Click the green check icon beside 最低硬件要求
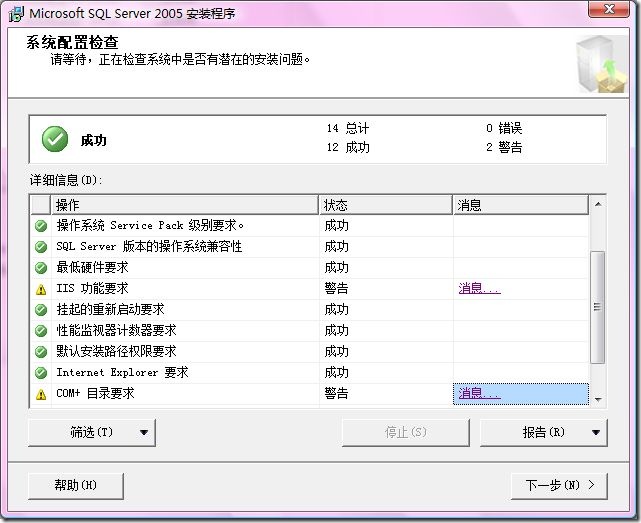Image resolution: width=641 pixels, height=523 pixels. tap(41, 267)
